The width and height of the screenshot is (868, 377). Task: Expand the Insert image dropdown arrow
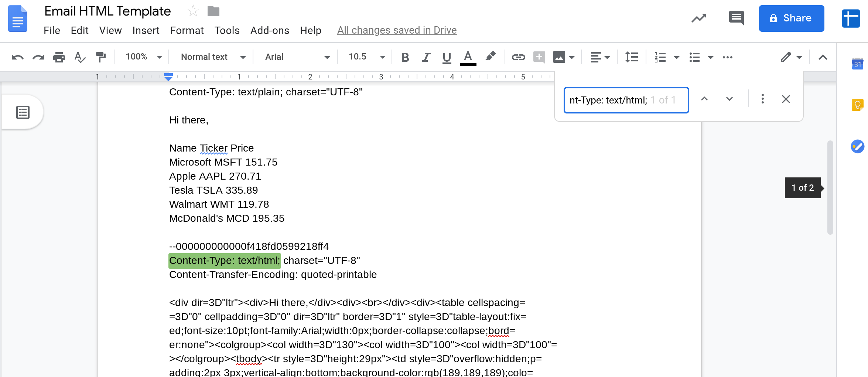572,57
